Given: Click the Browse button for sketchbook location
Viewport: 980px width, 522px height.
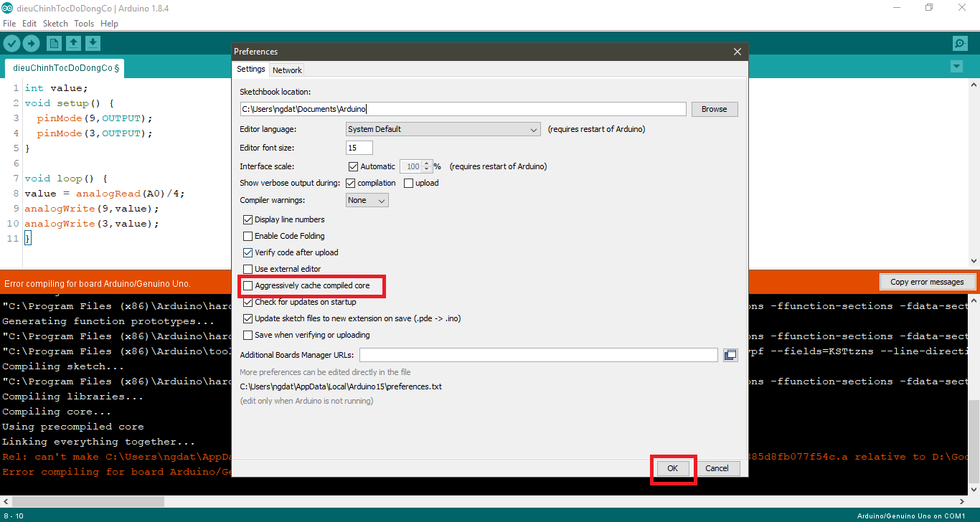Looking at the screenshot, I should coord(714,108).
